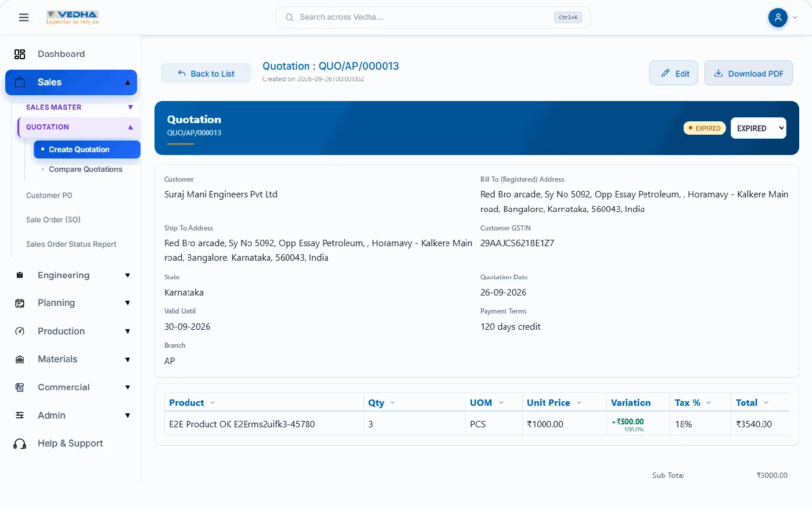Click the Dashboard grid icon
Screen dimensions: 812x508
pyautogui.click(x=20, y=54)
